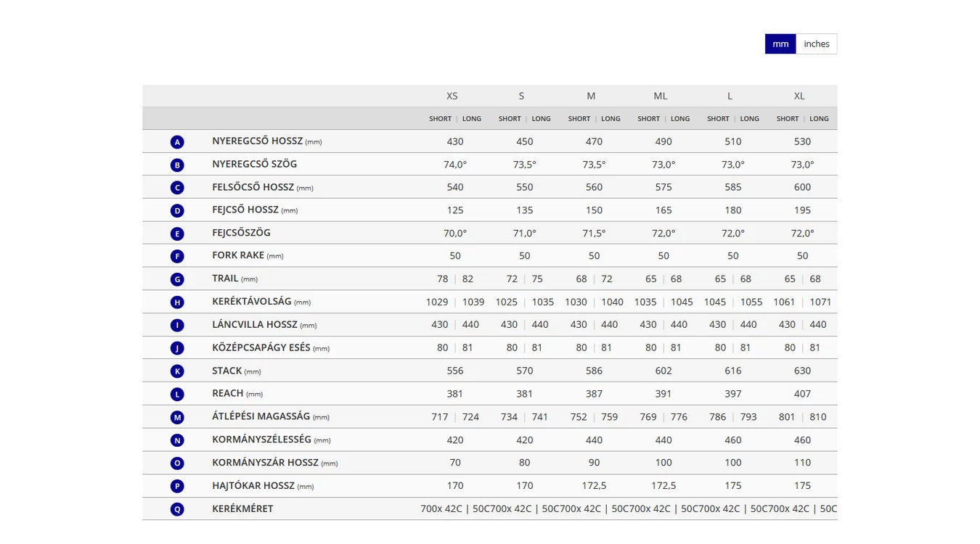The image size is (980, 544).
Task: Click seat tube length value 530
Action: [802, 141]
